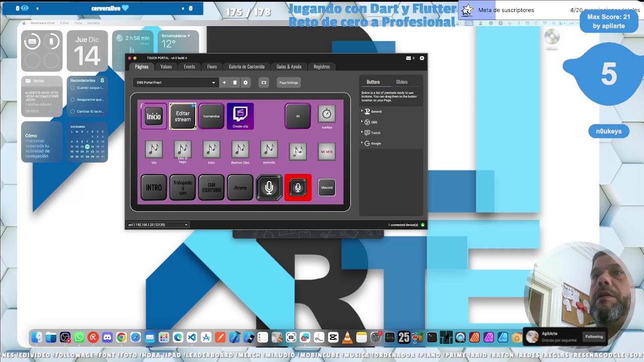Click the 'Trabajando y cam' scene button
The height and width of the screenshot is (362, 644).
pyautogui.click(x=183, y=188)
